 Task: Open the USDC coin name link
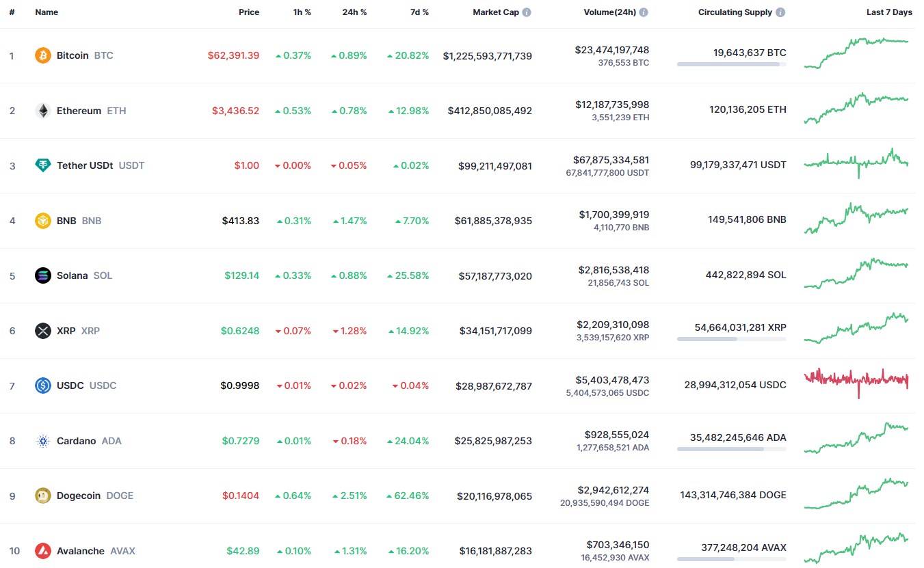[x=70, y=386]
